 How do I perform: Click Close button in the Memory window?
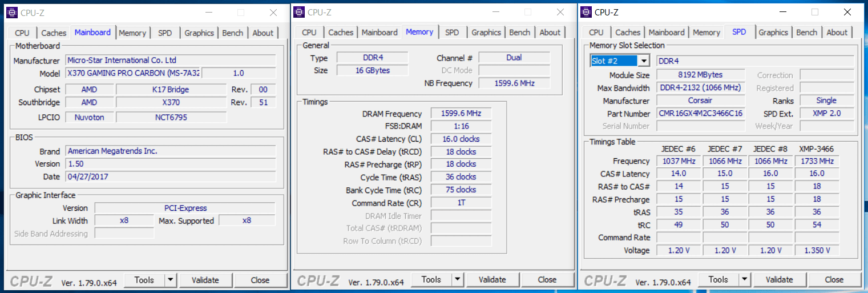coord(547,279)
